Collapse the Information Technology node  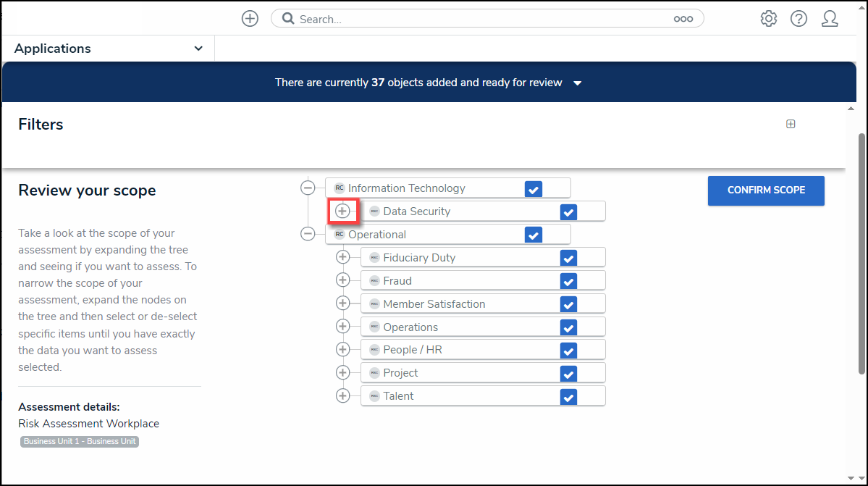tap(308, 188)
